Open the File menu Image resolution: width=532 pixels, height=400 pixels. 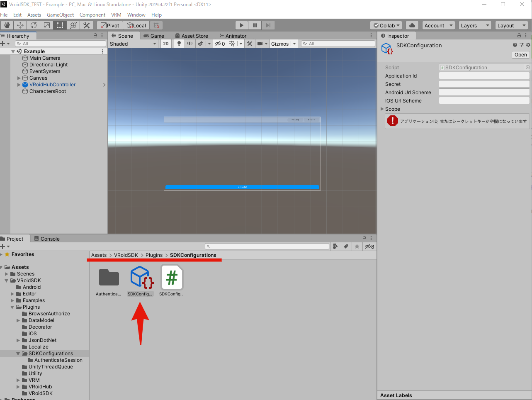(4, 15)
